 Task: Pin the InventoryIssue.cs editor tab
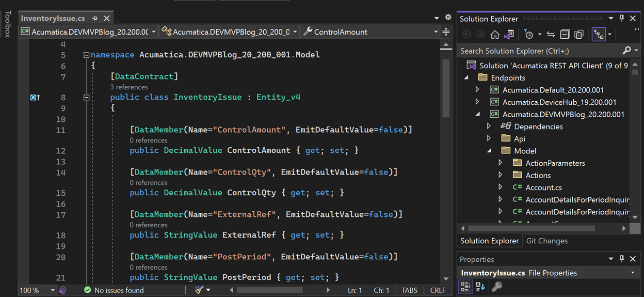click(x=94, y=18)
